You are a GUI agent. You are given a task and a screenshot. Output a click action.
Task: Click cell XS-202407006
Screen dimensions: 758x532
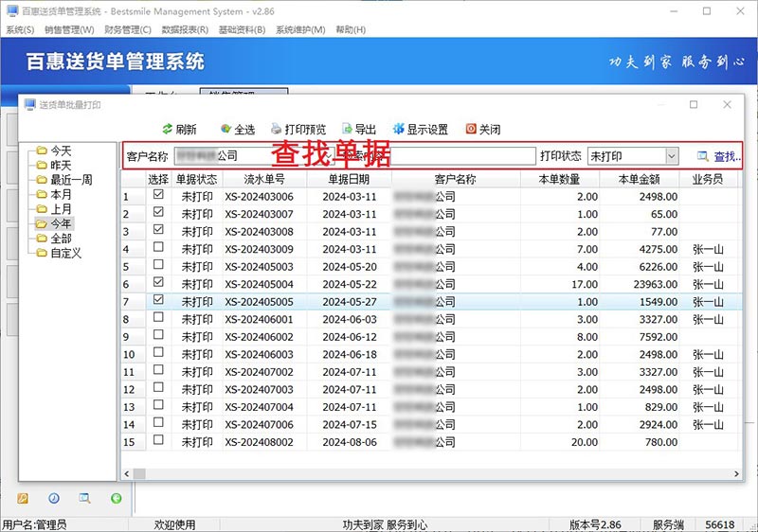[x=259, y=425]
